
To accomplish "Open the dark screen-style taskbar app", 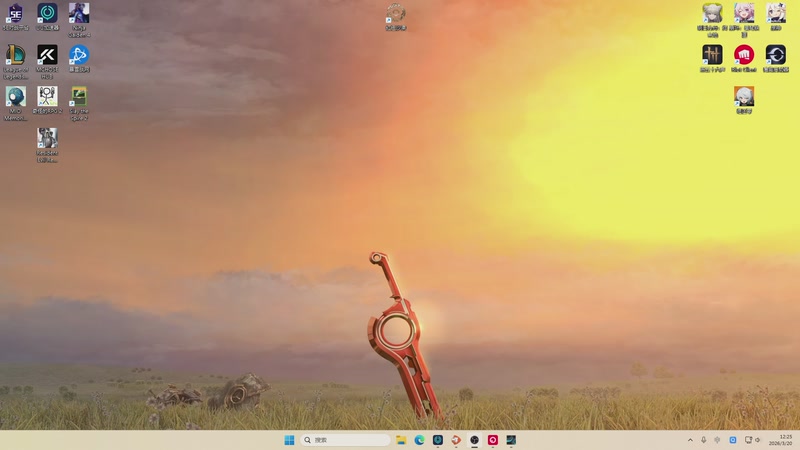I will pos(511,440).
